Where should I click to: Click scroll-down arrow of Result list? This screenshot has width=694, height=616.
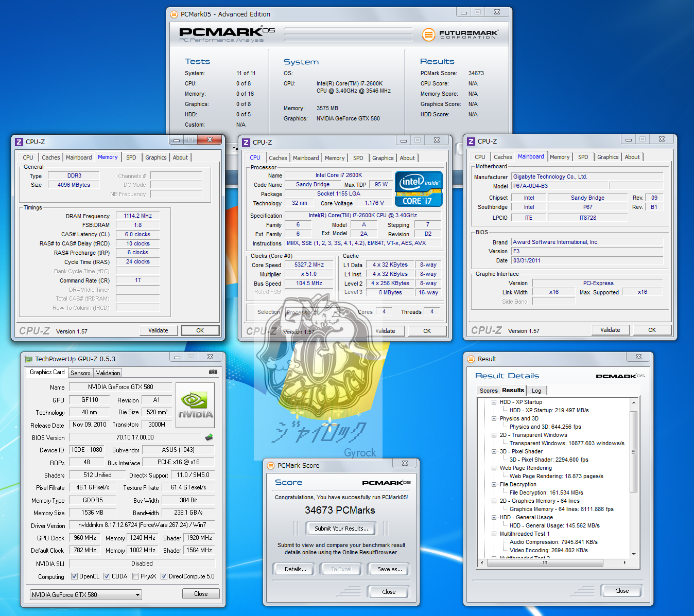pyautogui.click(x=634, y=555)
